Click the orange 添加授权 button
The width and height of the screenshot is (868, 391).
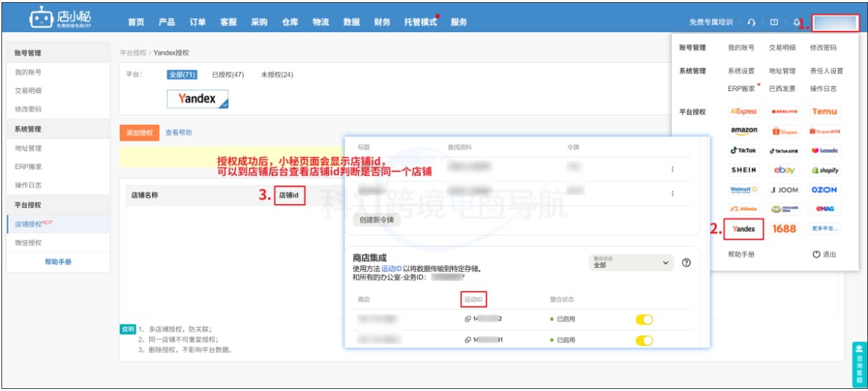tap(139, 132)
